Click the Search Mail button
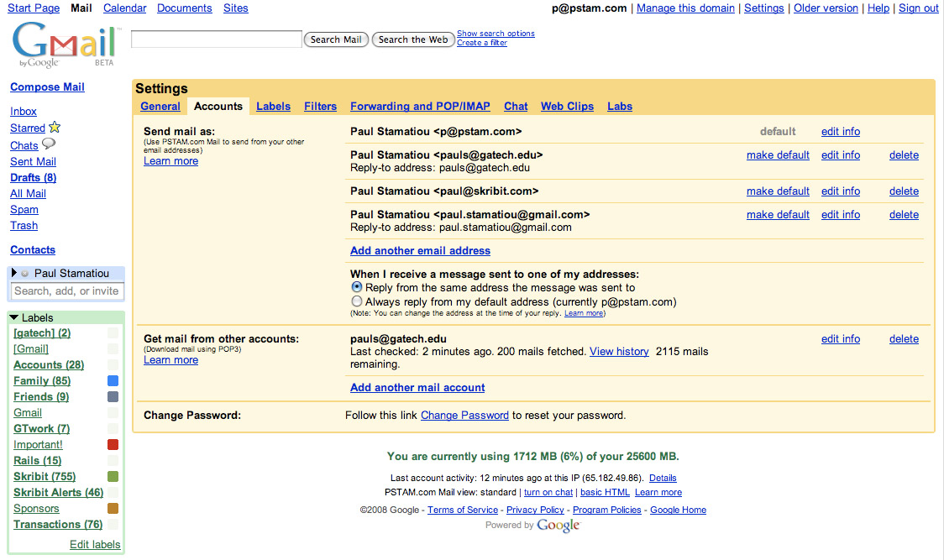Screen dimensions: 944x560 (x=336, y=39)
